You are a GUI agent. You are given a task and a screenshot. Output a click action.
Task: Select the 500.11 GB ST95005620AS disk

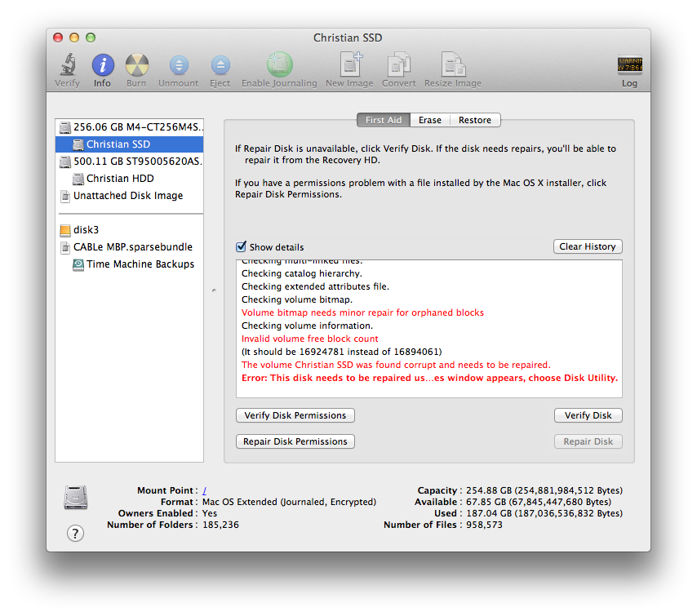(130, 162)
